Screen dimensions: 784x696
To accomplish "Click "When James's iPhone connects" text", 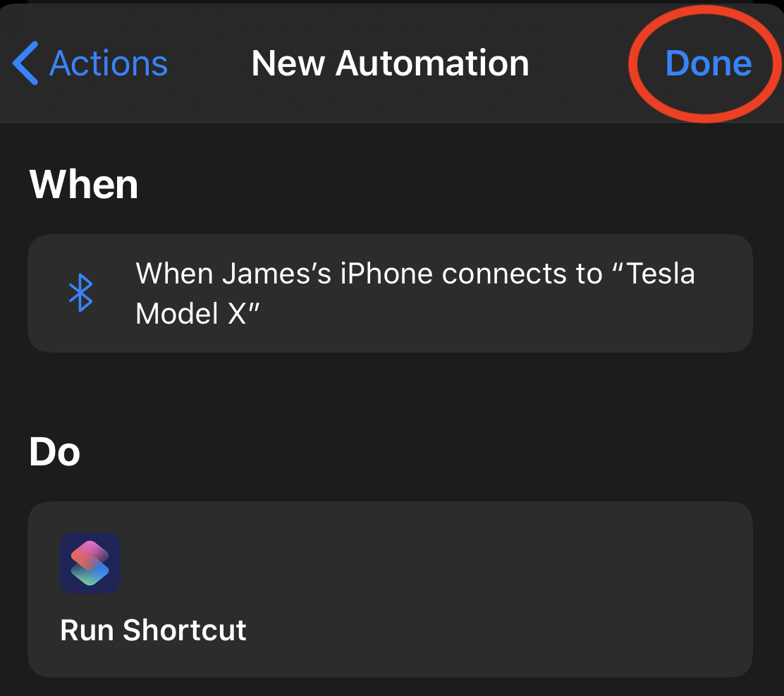I will coord(352,274).
